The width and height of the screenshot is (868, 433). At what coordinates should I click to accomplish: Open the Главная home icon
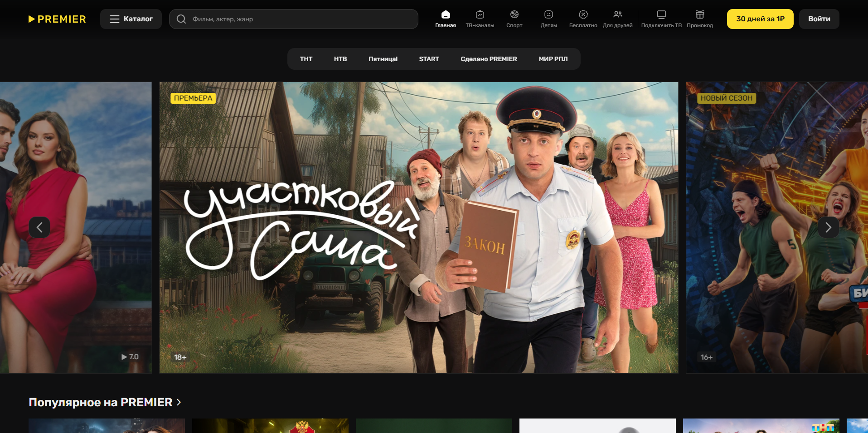446,15
